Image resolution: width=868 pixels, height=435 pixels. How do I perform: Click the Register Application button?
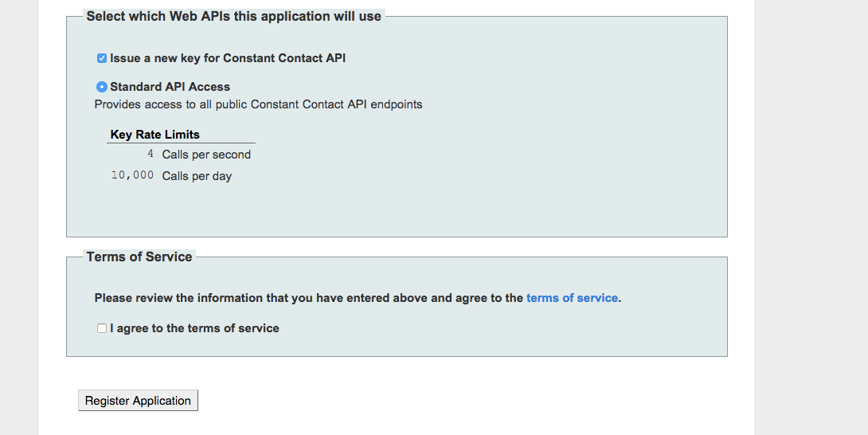pos(138,401)
